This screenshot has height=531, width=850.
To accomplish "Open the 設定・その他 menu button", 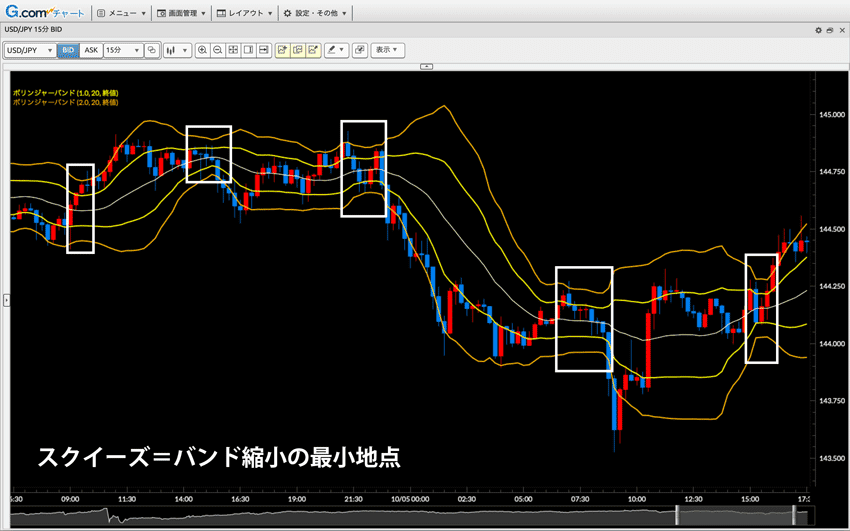I will (317, 14).
